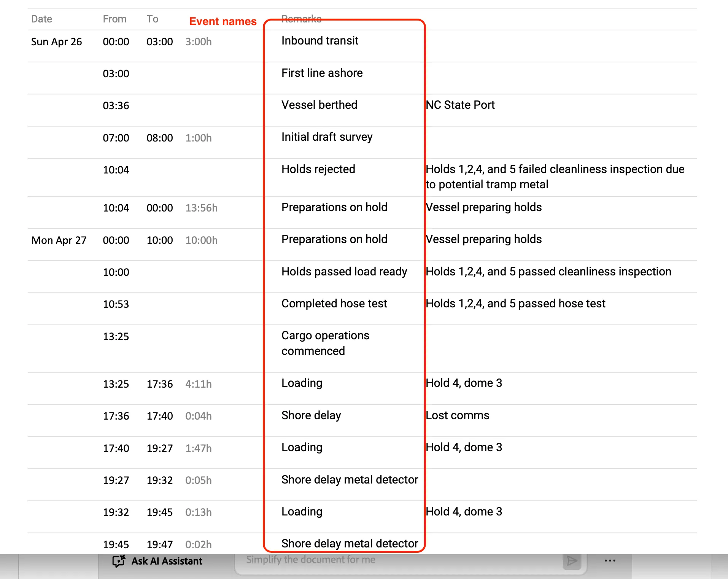Click the 'Completed hose test' event
The image size is (728, 579).
pos(334,304)
